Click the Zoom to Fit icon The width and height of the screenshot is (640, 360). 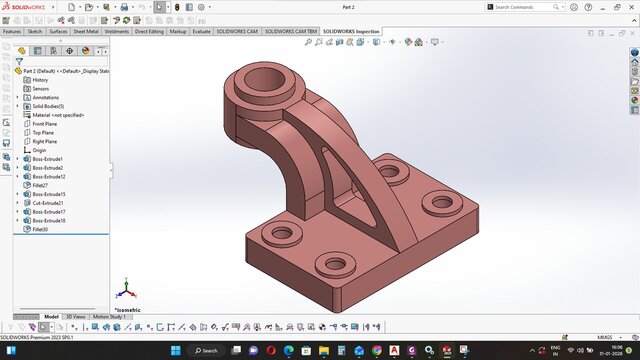pos(308,42)
